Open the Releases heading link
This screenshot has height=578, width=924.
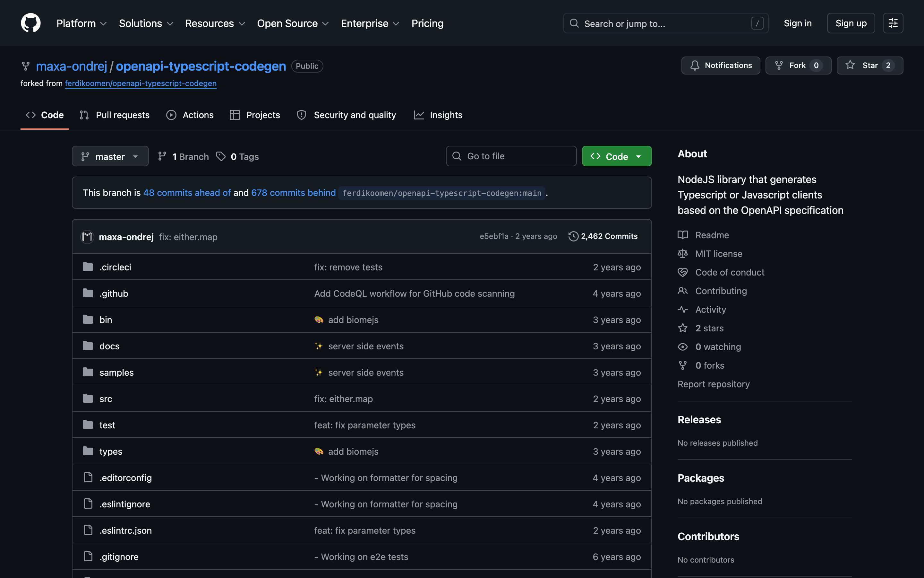coord(699,420)
